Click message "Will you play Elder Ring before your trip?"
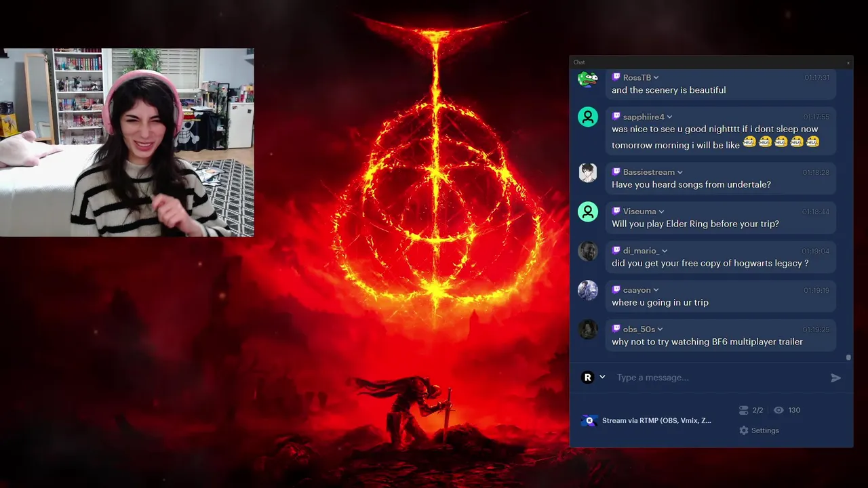868x488 pixels. pyautogui.click(x=695, y=224)
